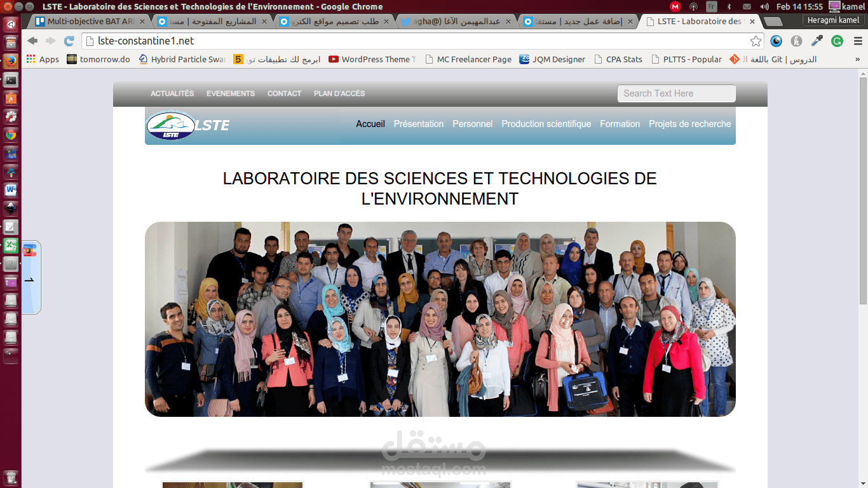868x488 pixels.
Task: Open the PLTTS - Popular bookmark
Action: (686, 60)
